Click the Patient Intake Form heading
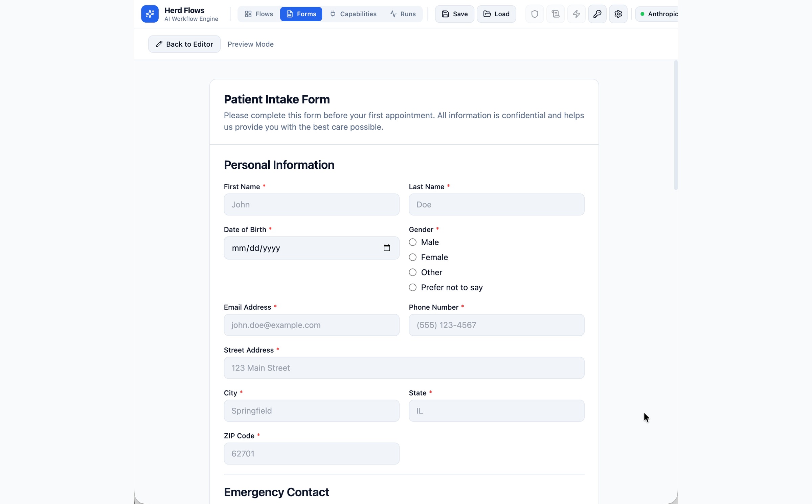This screenshot has width=812, height=504. coord(277,99)
